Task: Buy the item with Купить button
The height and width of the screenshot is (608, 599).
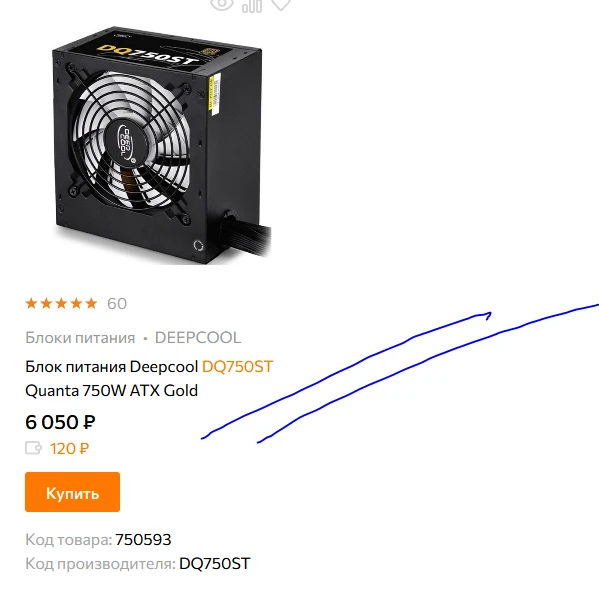Action: [73, 492]
